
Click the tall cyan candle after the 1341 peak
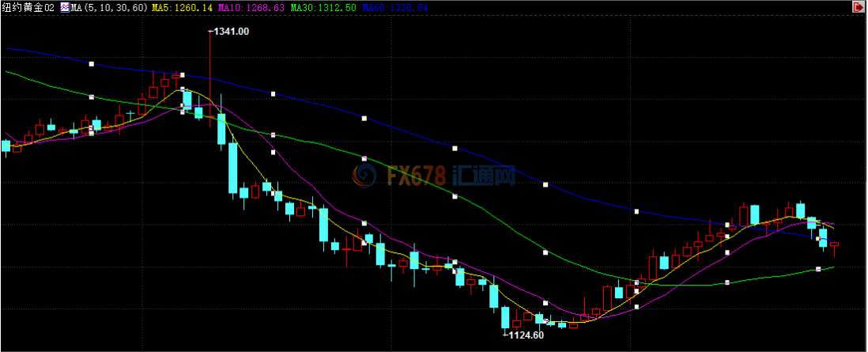[x=233, y=168]
